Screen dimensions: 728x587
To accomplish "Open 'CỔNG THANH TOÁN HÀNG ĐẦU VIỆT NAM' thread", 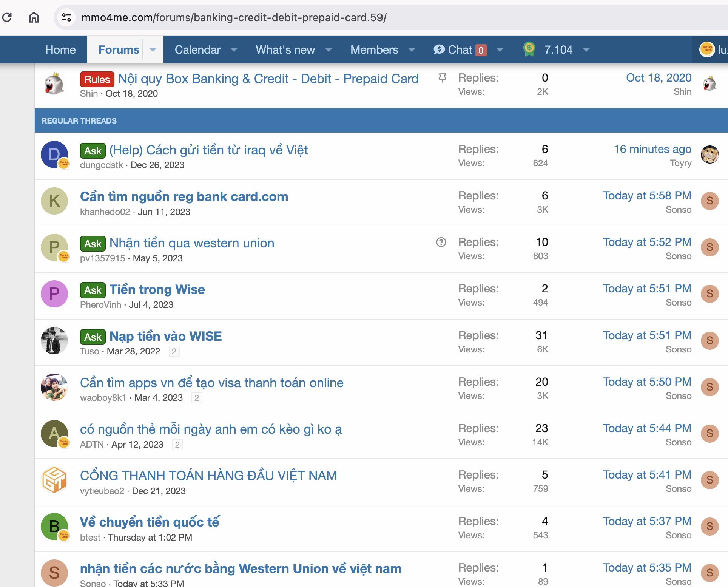I will (x=208, y=475).
